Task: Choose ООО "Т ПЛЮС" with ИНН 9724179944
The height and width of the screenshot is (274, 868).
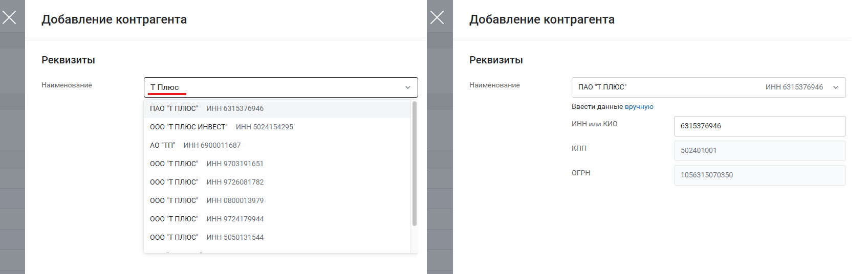Action: pos(277,219)
